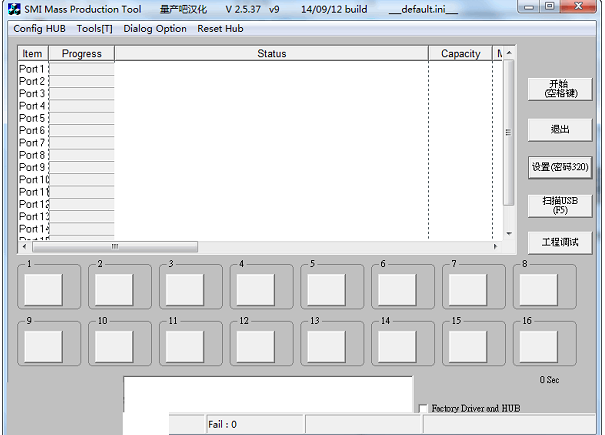Image resolution: width=605 pixels, height=435 pixels.
Task: Open the Dialog Option menu
Action: click(155, 28)
